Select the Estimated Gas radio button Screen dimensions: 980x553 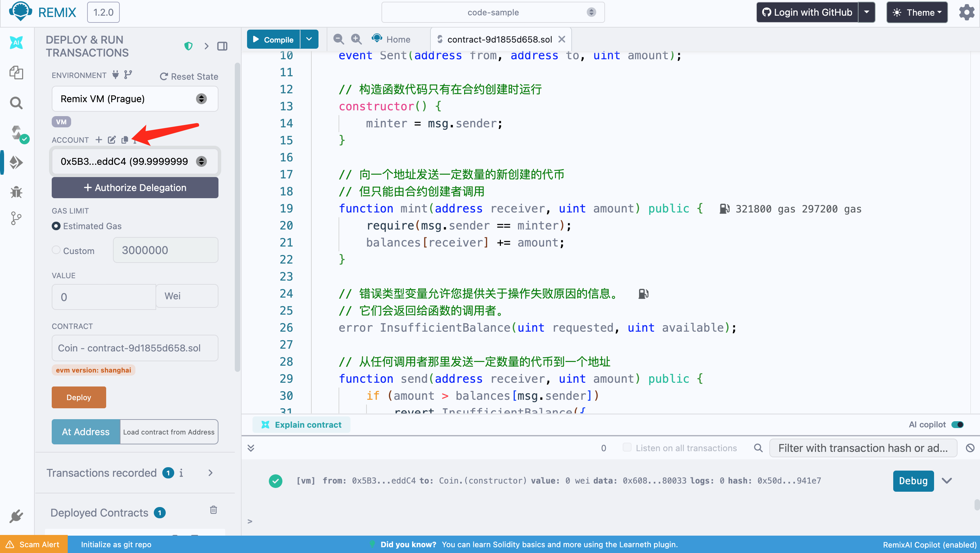tap(56, 226)
